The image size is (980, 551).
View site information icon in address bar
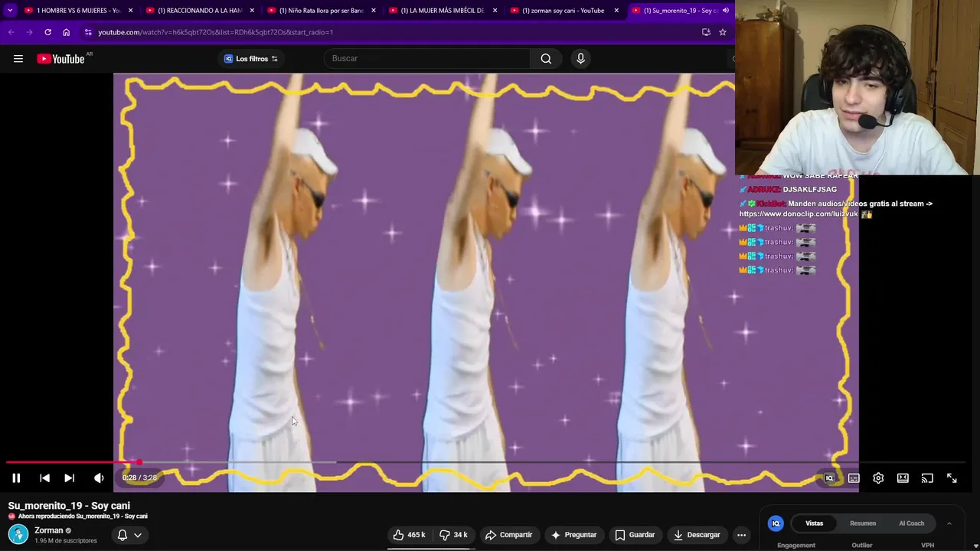point(88,32)
